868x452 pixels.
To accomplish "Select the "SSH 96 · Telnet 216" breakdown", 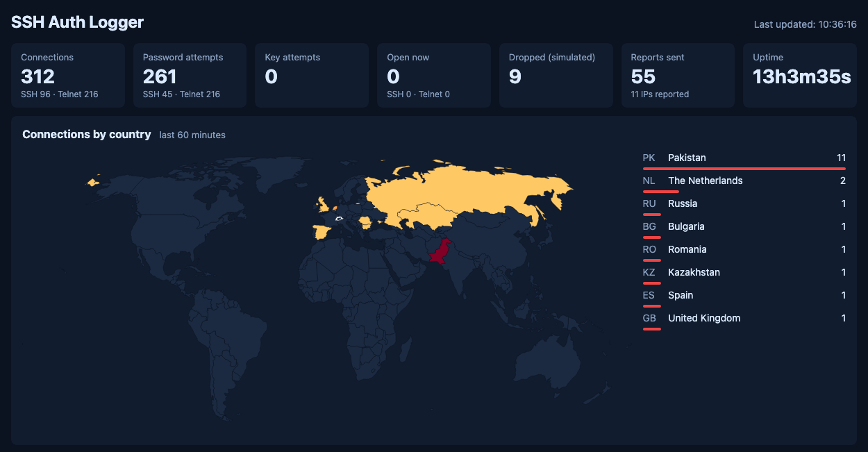I will 60,94.
